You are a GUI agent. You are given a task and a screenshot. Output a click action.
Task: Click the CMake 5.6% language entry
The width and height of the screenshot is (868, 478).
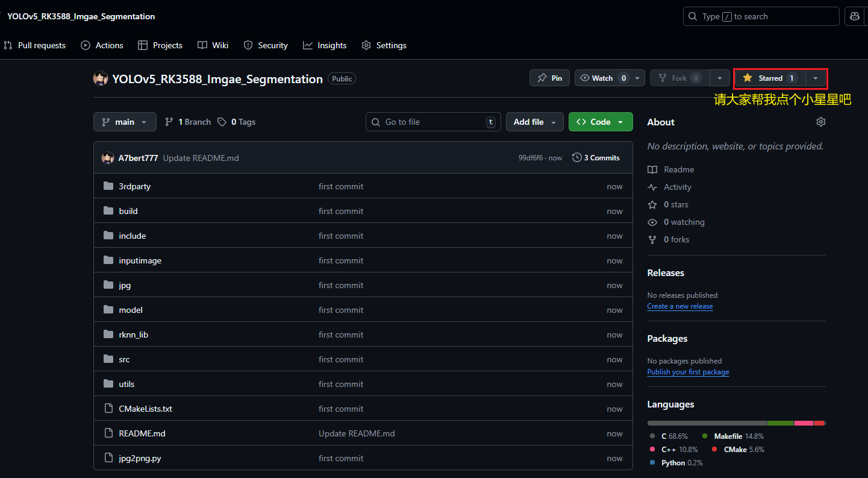pos(738,450)
